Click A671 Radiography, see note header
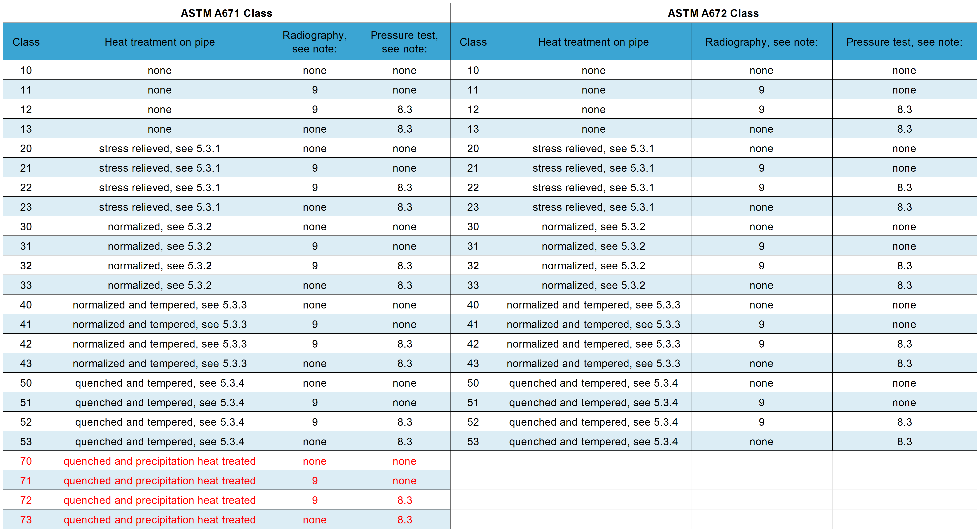The width and height of the screenshot is (980, 532). (315, 41)
